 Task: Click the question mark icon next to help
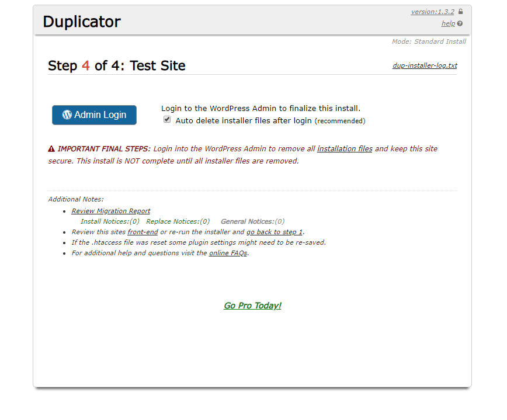click(x=460, y=24)
